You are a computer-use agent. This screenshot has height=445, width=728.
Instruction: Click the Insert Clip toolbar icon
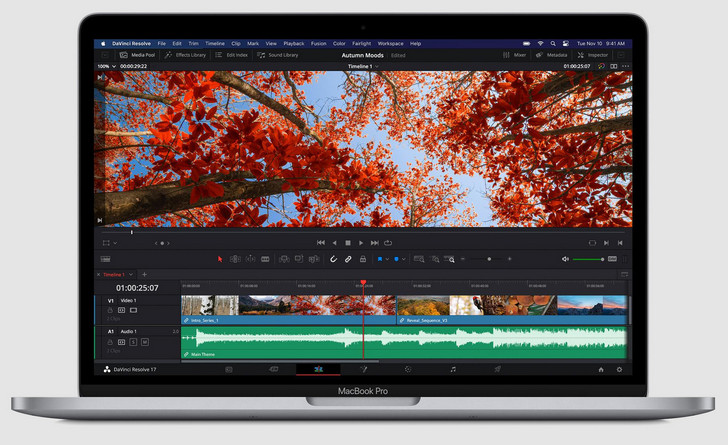coord(284,259)
